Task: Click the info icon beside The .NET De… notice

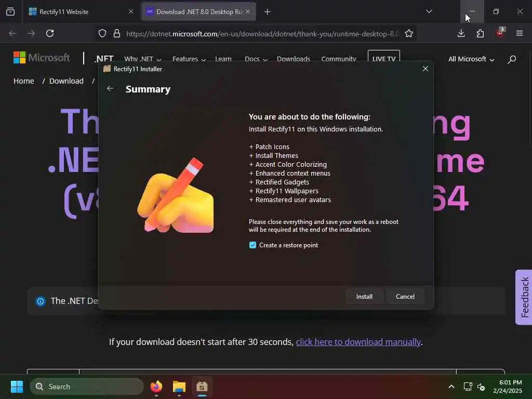Action: (41, 301)
